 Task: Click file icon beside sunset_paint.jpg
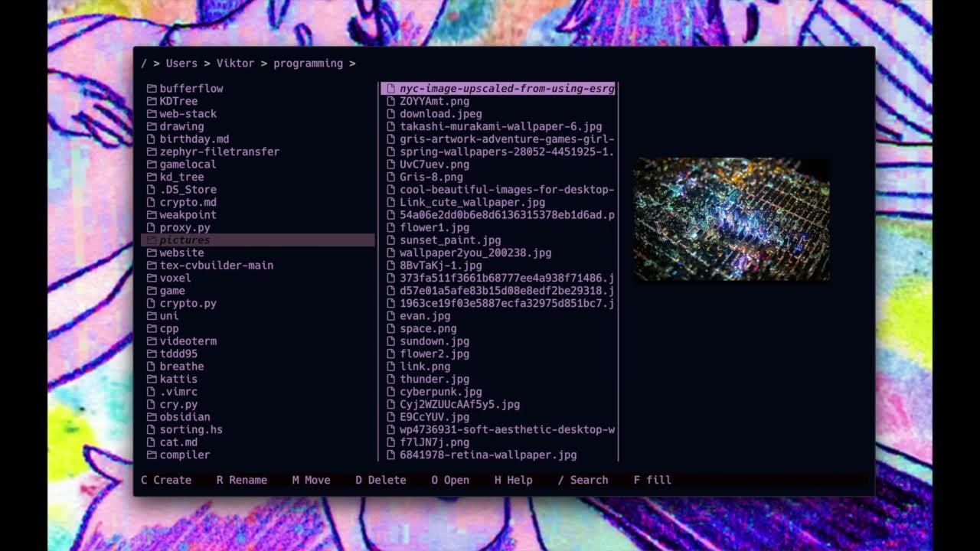pyautogui.click(x=391, y=240)
